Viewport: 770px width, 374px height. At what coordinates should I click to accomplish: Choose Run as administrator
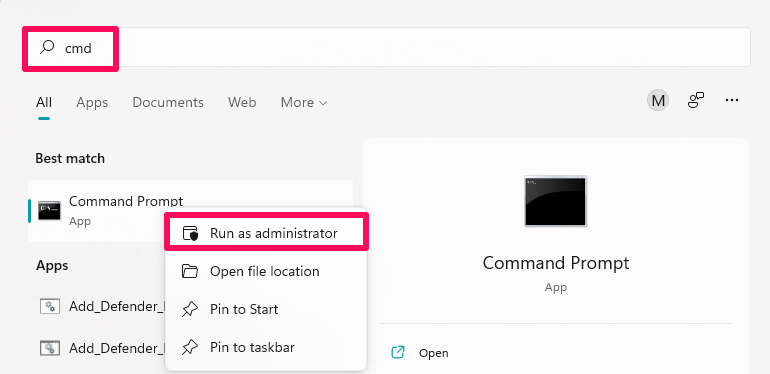267,233
